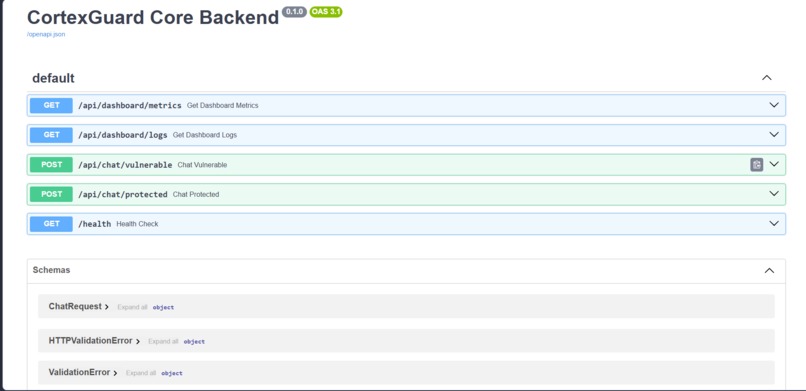Screen dimensions: 806x391
Task: Collapse the Schemas section chevron
Action: point(769,270)
